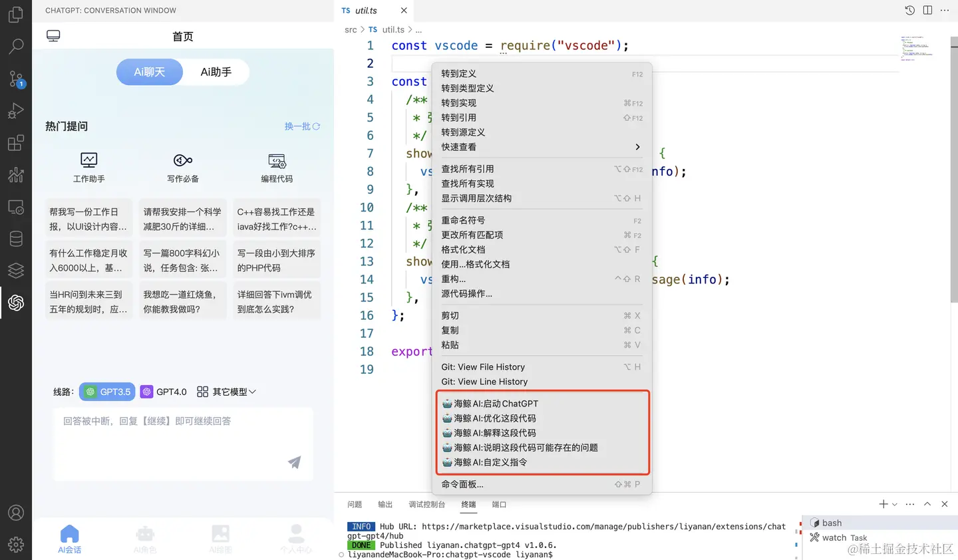Switch to the 问题 panel tab
The height and width of the screenshot is (560, 958).
coord(355,504)
